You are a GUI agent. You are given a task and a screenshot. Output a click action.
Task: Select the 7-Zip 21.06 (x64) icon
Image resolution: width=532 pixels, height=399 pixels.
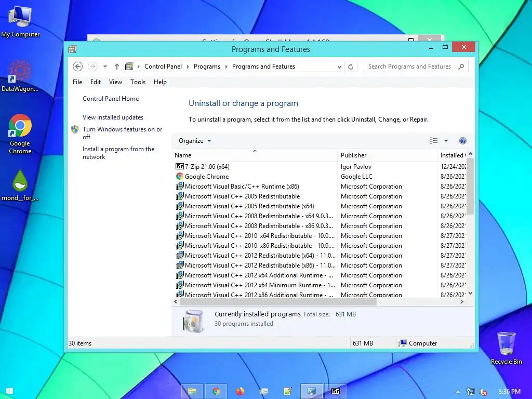(x=179, y=167)
